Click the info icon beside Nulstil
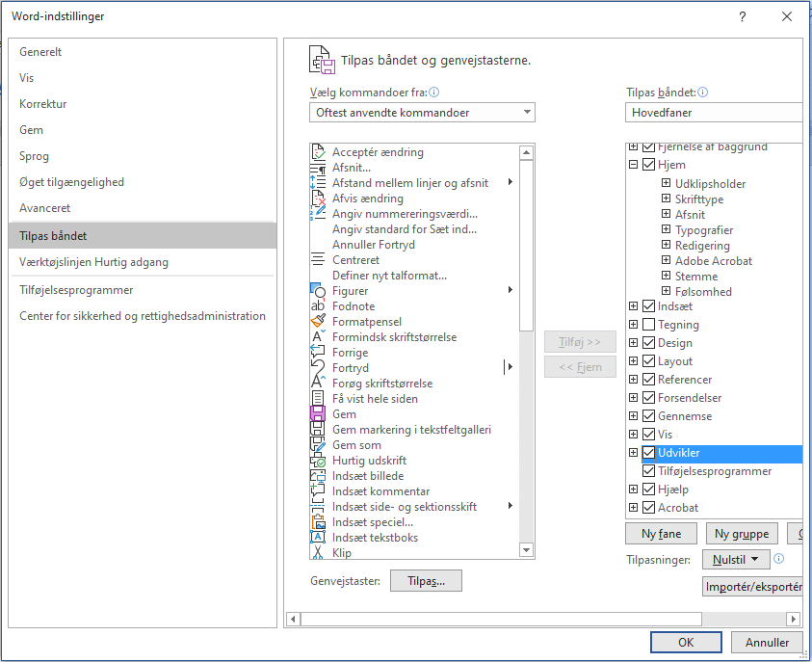 pos(779,559)
